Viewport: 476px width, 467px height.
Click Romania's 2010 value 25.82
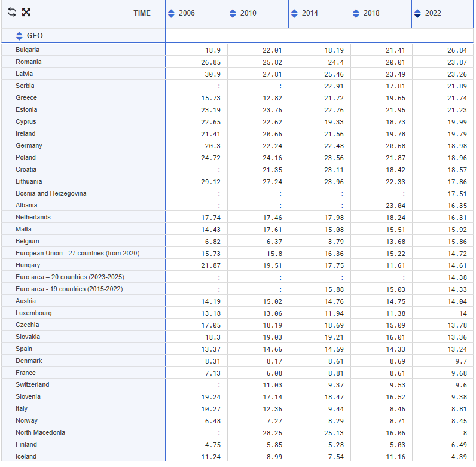point(272,62)
